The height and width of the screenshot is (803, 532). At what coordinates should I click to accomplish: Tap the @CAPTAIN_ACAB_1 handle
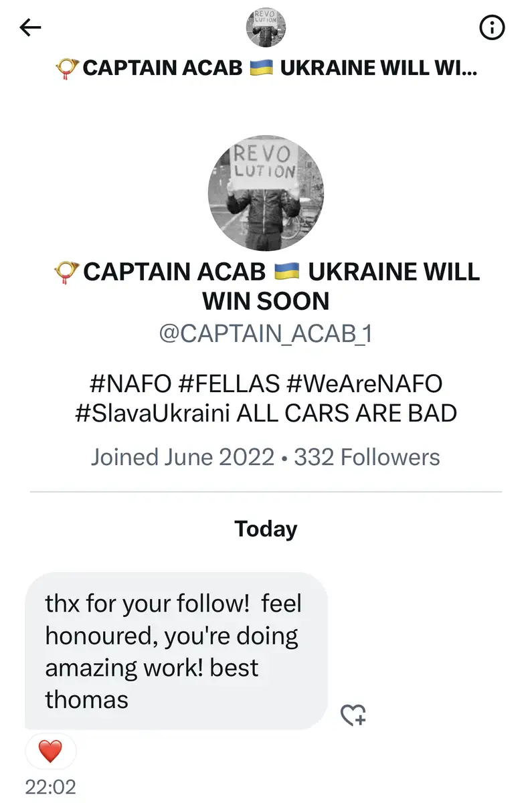pyautogui.click(x=266, y=333)
